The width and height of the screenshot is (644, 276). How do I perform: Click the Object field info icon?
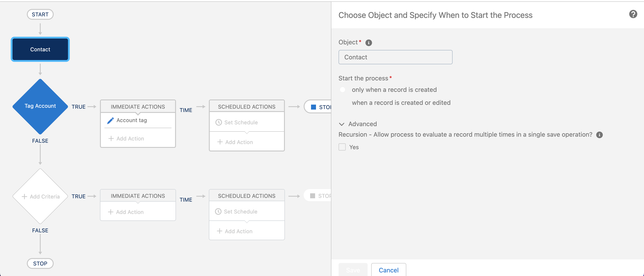click(x=369, y=43)
